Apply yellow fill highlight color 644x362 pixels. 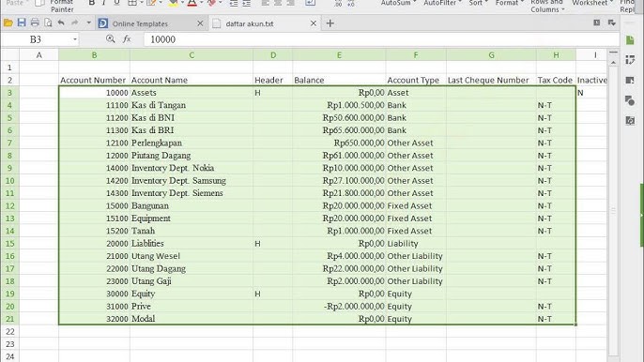pyautogui.click(x=174, y=4)
